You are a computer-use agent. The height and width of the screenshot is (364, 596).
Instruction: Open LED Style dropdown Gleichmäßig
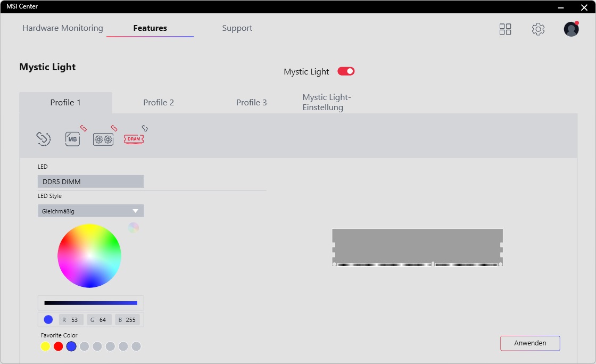(91, 211)
